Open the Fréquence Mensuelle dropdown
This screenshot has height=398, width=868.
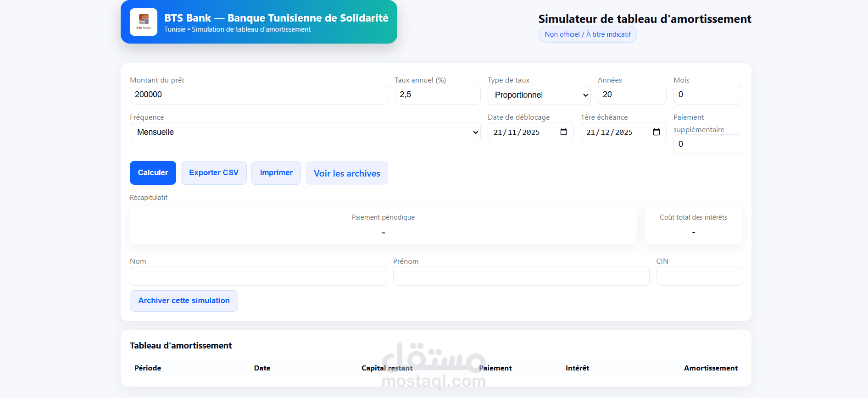[x=305, y=132]
